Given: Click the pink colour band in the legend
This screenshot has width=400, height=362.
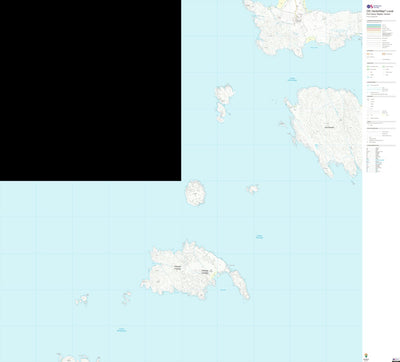Looking at the screenshot, I should 374,28.
